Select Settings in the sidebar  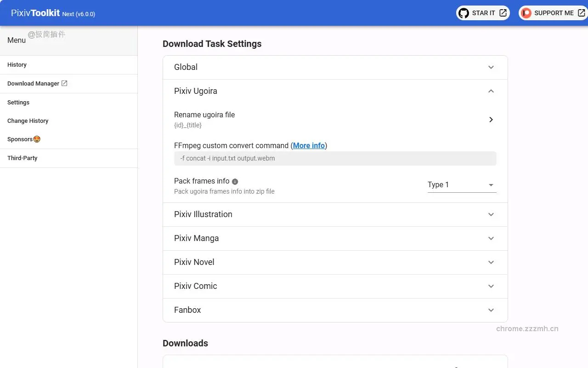click(18, 102)
